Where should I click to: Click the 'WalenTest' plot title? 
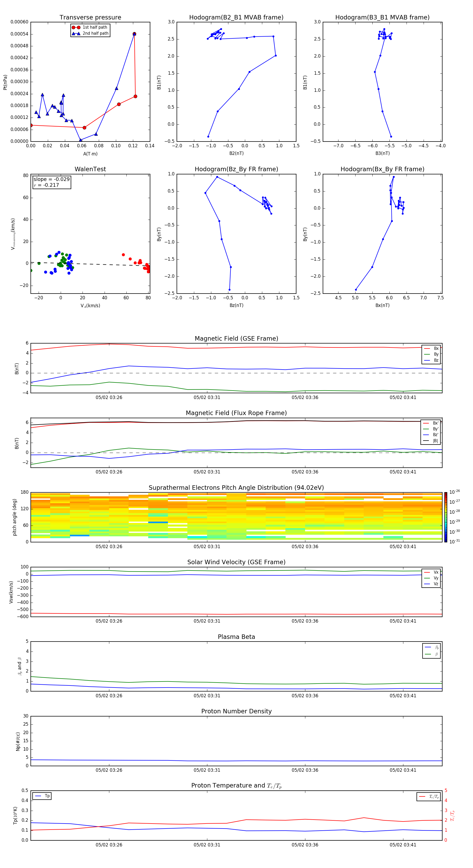[90, 169]
